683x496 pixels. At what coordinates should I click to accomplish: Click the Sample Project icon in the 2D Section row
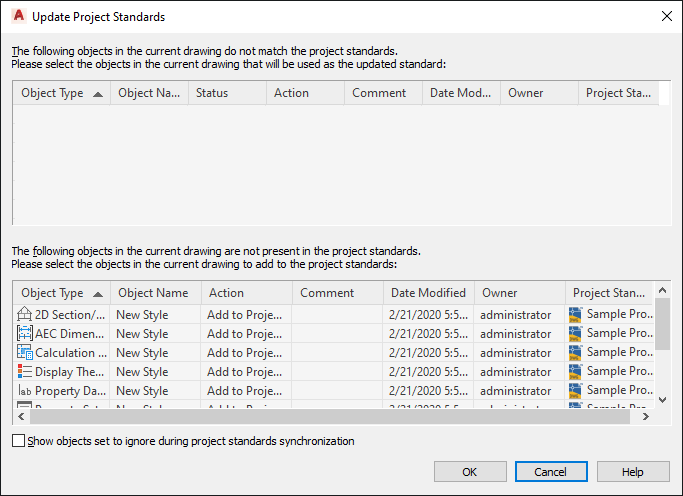(x=575, y=315)
